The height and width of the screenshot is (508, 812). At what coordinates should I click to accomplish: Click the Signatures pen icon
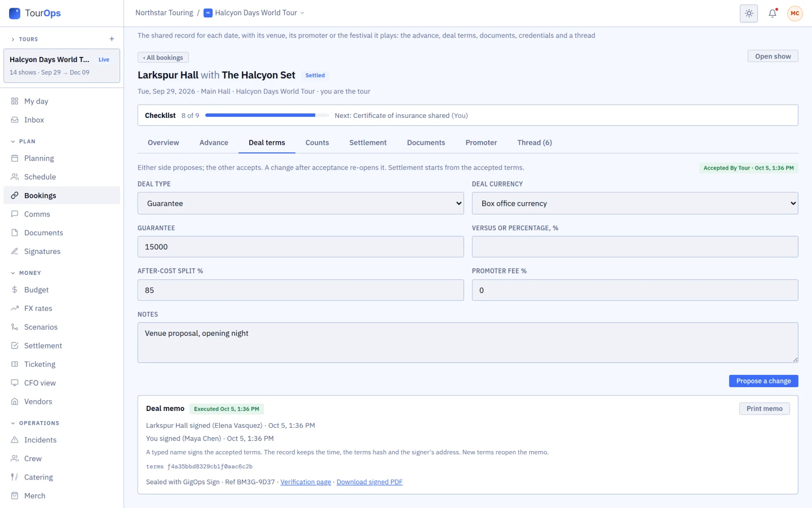pos(15,251)
